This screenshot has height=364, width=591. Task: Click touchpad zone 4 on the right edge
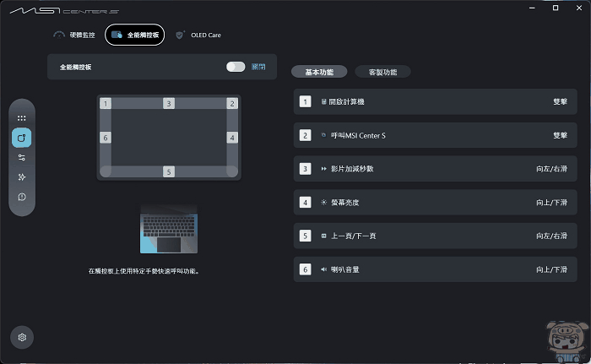point(232,137)
